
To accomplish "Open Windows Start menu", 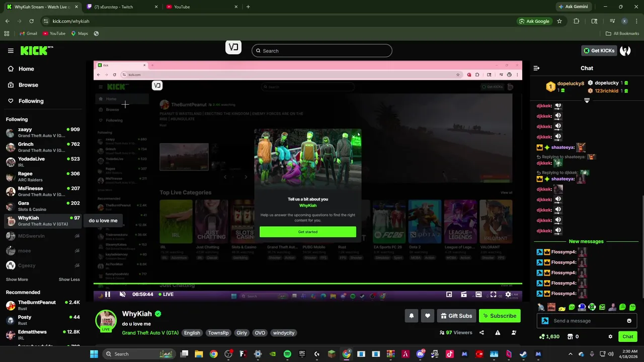I will pyautogui.click(x=94, y=354).
